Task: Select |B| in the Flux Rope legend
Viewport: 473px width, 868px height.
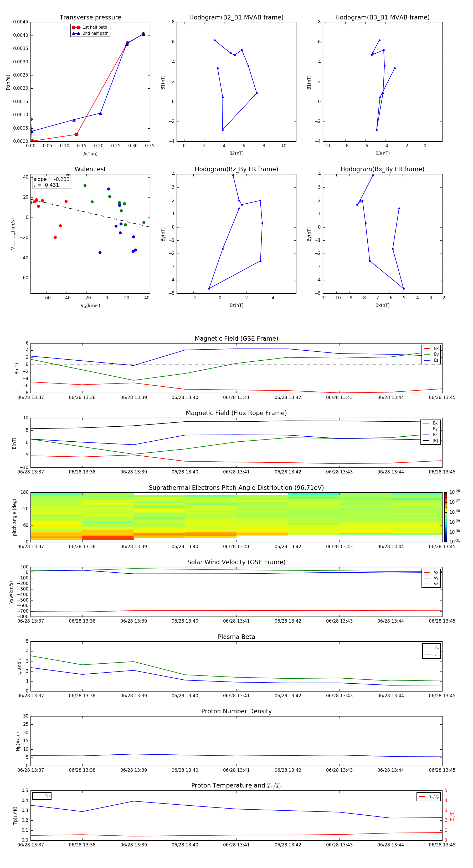Action: point(431,441)
